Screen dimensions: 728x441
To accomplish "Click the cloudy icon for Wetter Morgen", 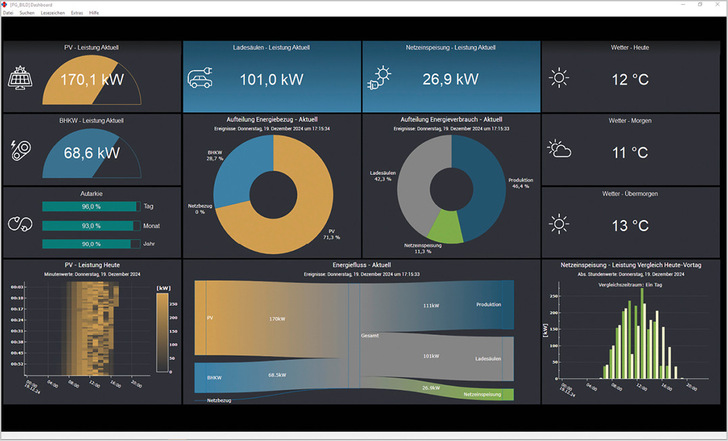I will tap(560, 150).
